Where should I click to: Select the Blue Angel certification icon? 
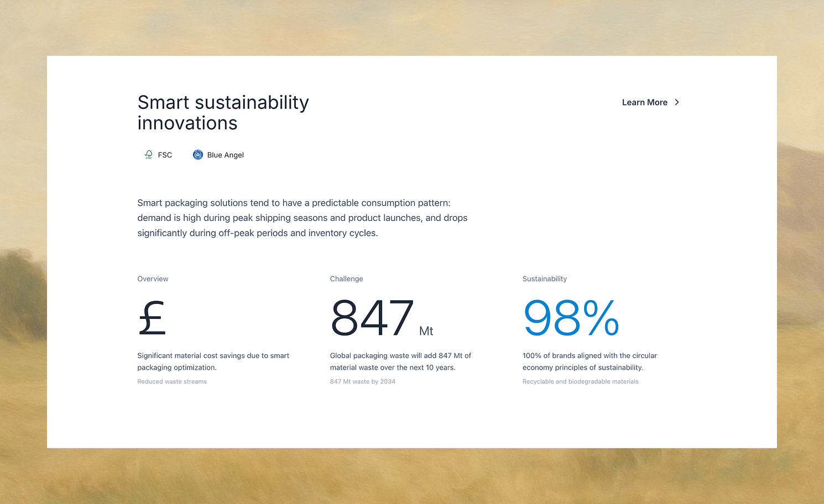198,155
